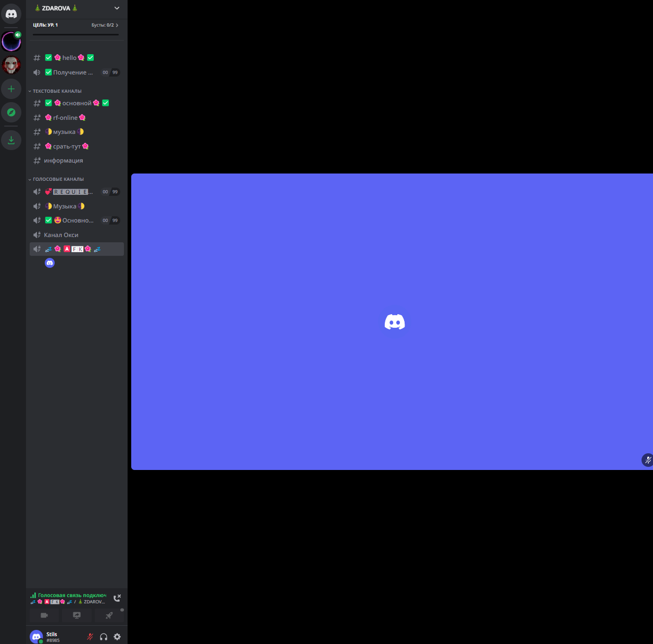653x644 pixels.
Task: Click user limit badge on Получение channel
Action: (110, 72)
